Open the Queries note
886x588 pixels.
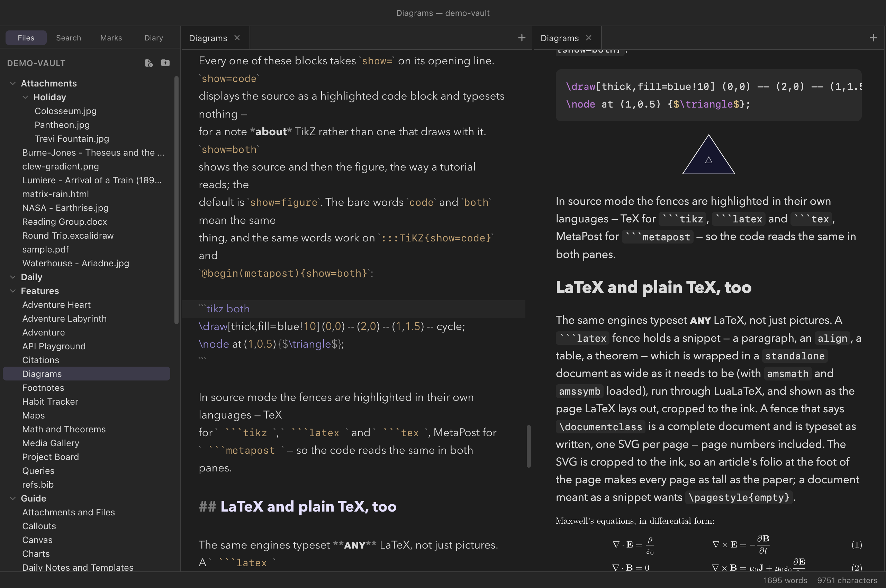38,471
